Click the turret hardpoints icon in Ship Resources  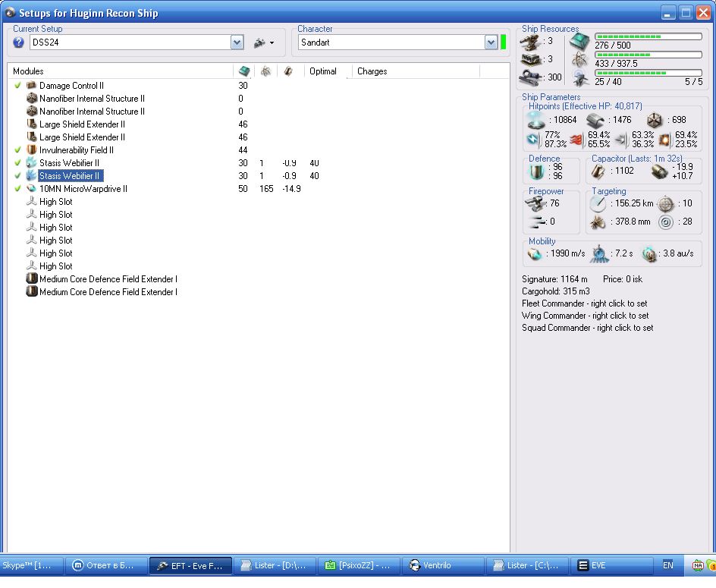tap(529, 42)
